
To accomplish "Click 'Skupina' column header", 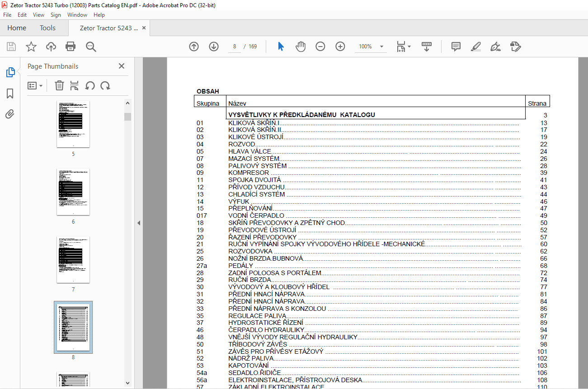I will coord(208,103).
